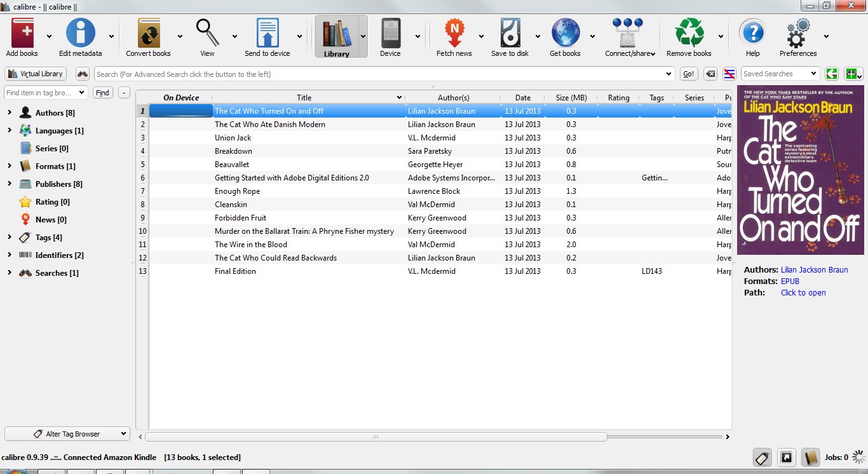This screenshot has height=474, width=868.
Task: Sort by the Title column header
Action: 308,97
